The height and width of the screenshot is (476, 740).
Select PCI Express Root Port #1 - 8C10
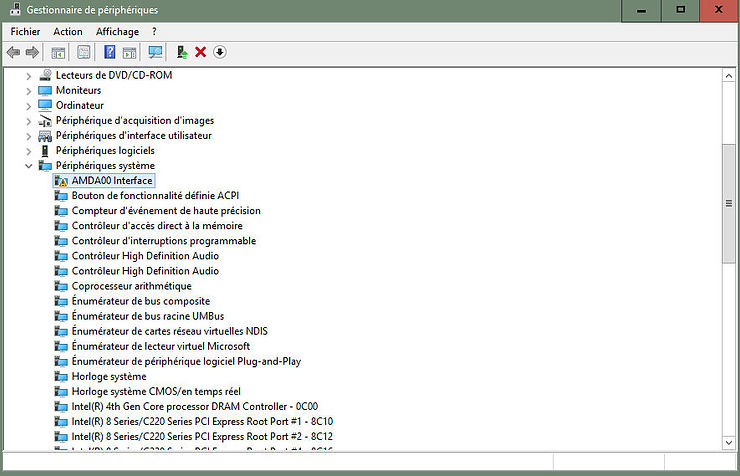tap(202, 422)
